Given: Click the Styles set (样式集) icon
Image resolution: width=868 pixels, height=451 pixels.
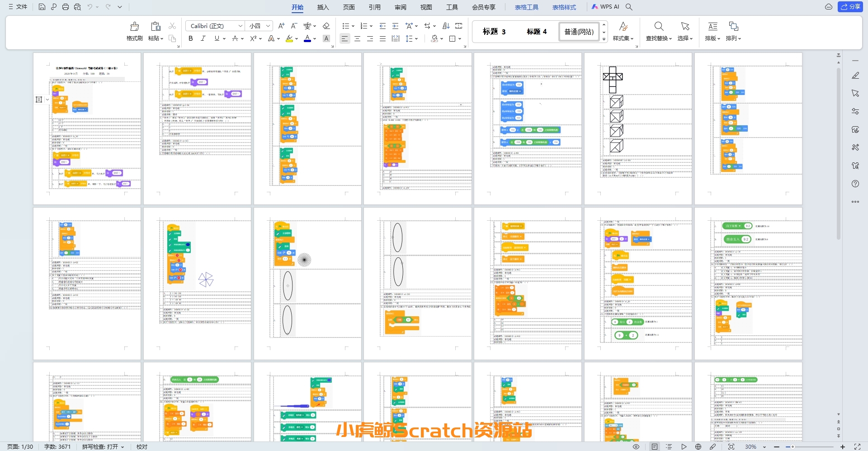Looking at the screenshot, I should click(623, 31).
